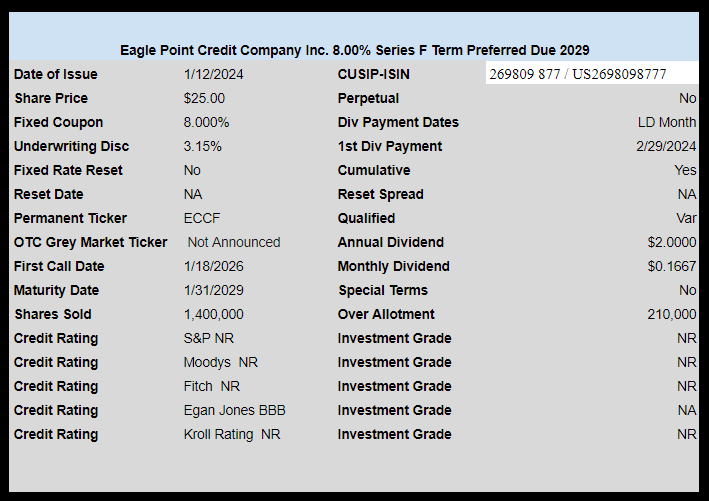The width and height of the screenshot is (709, 501).
Task: Click the Over Allotment 210,000 value
Action: (x=671, y=314)
